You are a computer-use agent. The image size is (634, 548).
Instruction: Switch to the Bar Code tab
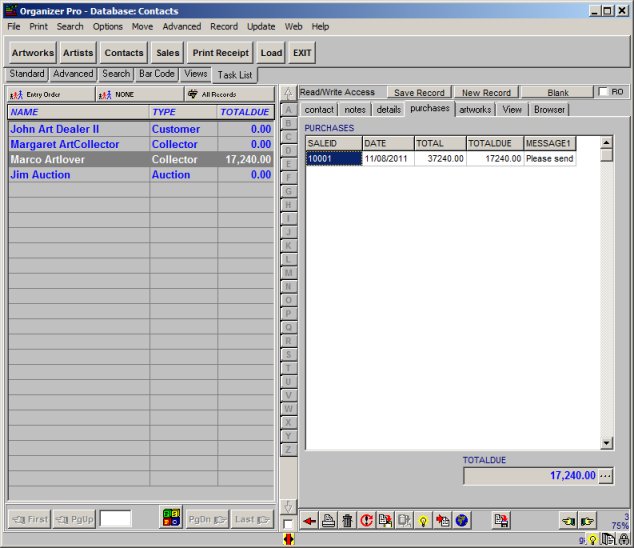156,74
